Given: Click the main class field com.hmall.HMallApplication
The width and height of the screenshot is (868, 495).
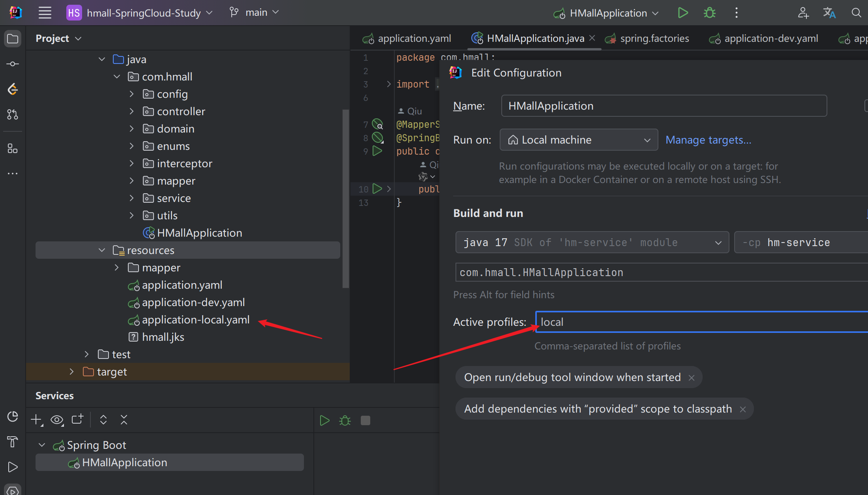Looking at the screenshot, I should [x=662, y=272].
